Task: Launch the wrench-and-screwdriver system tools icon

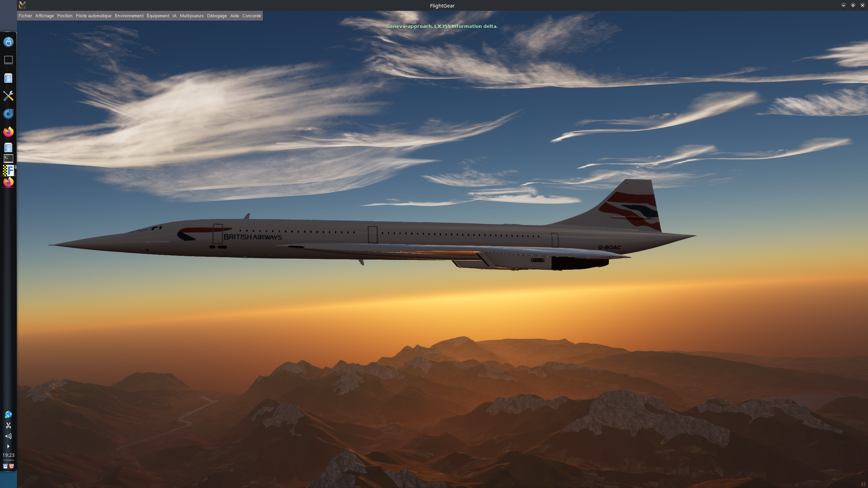Action: tap(8, 96)
